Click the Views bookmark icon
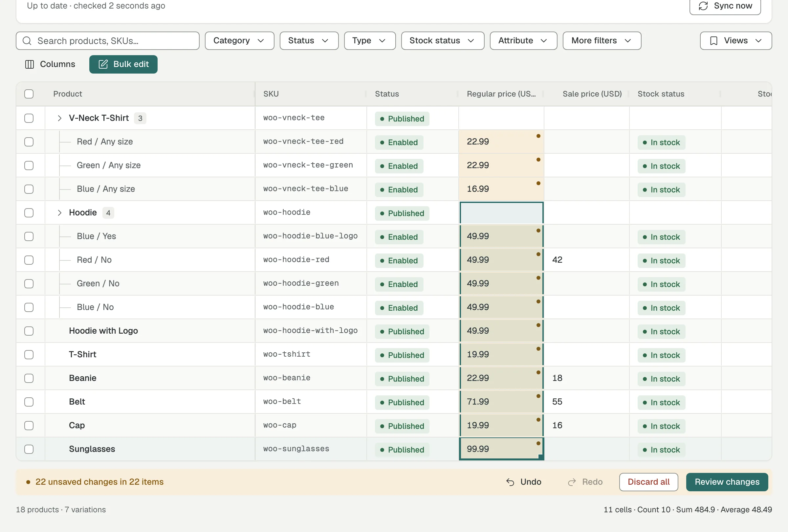Image resolution: width=788 pixels, height=532 pixels. [714, 41]
